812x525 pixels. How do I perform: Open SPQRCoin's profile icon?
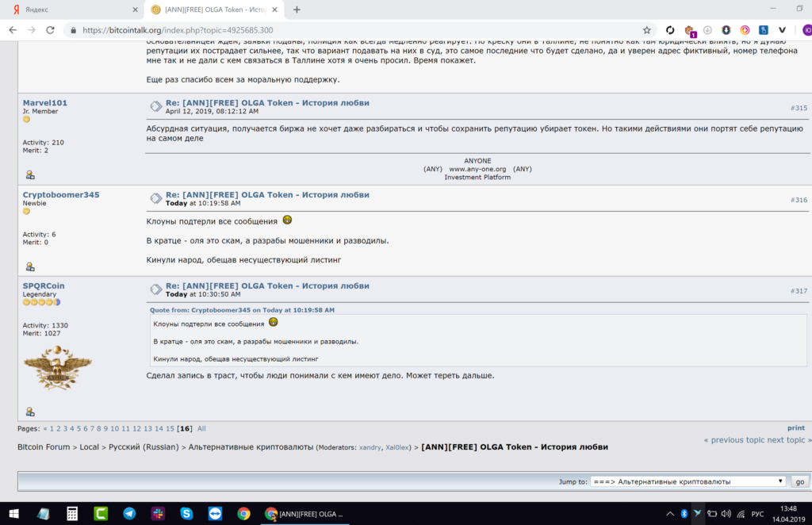point(30,412)
